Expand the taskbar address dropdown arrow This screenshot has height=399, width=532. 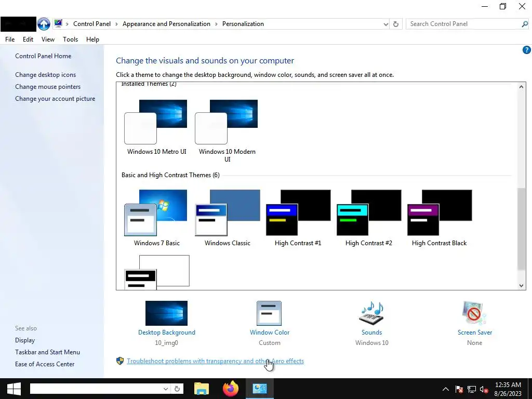166,389
